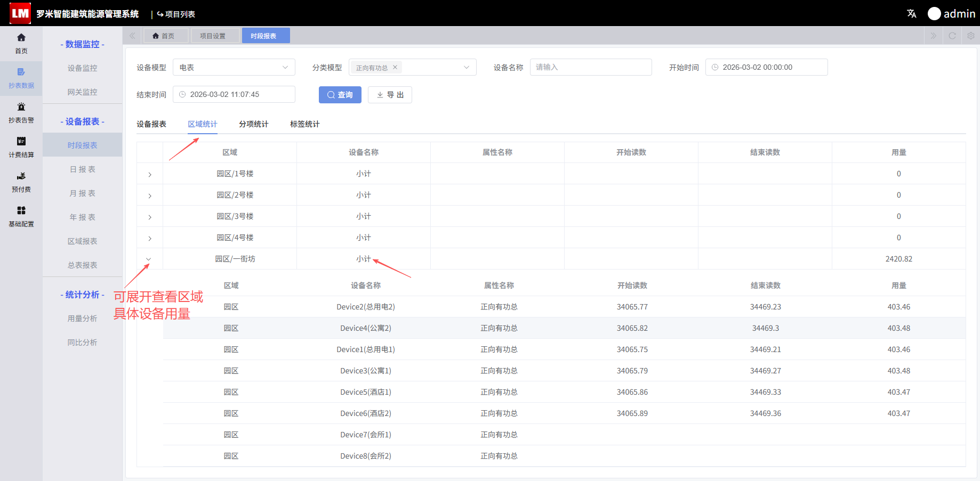Click the 2420.82 usage value
This screenshot has width=980, height=481.
[x=899, y=259]
